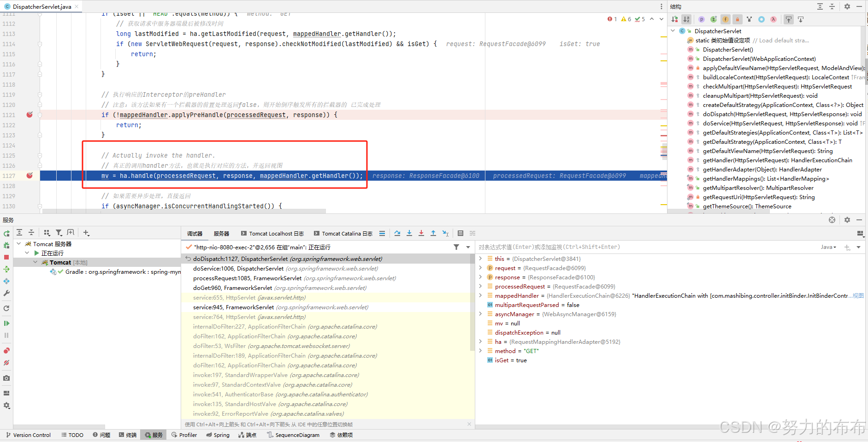Click doDispatch method in Structure list
Viewport: 868px width, 442px height.
(782, 114)
